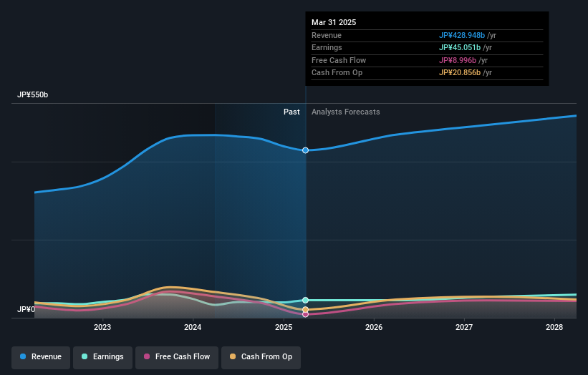
Task: Click the 2028 x-axis label
Action: (554, 328)
